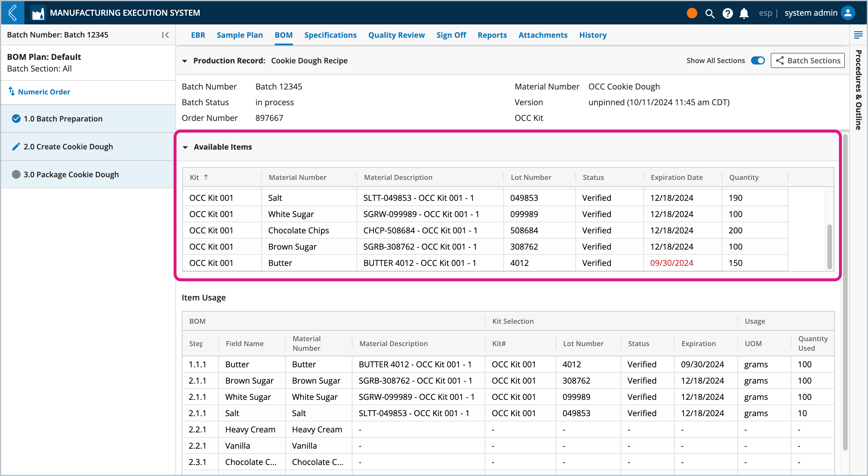The width and height of the screenshot is (868, 476).
Task: Sort by Expiration Date column header
Action: 676,177
